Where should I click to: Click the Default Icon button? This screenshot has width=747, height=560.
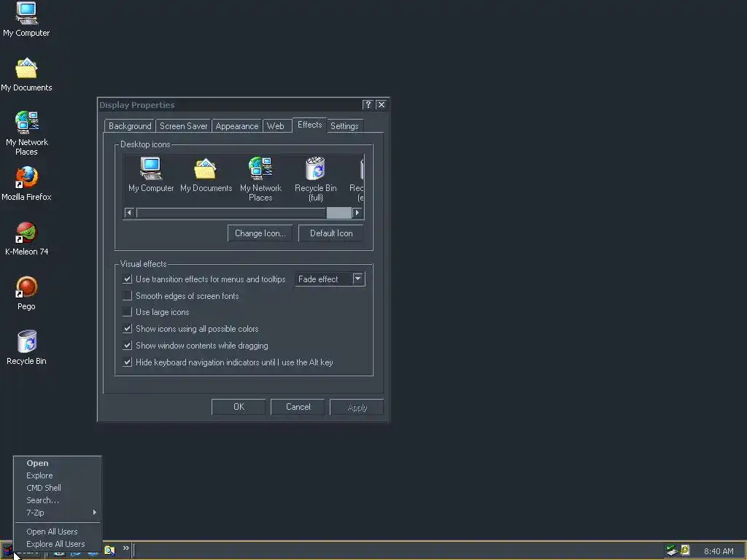(331, 233)
